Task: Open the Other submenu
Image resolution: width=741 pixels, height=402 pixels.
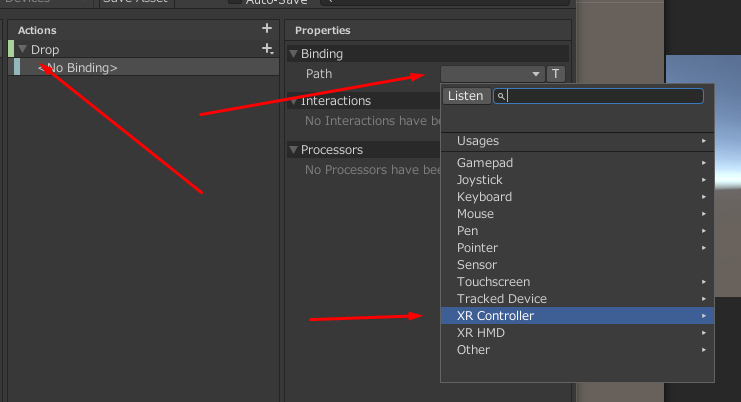Action: click(x=577, y=350)
